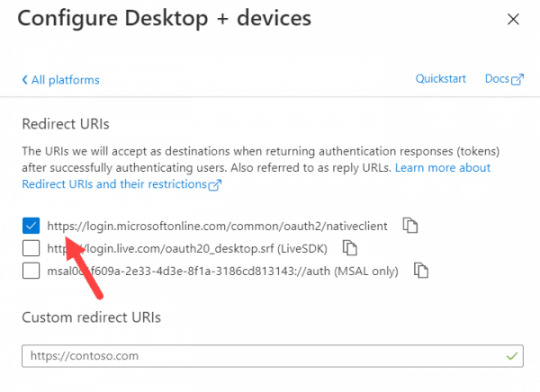Click the back chevron beside All platforms
The image size is (540, 392).
[24, 80]
